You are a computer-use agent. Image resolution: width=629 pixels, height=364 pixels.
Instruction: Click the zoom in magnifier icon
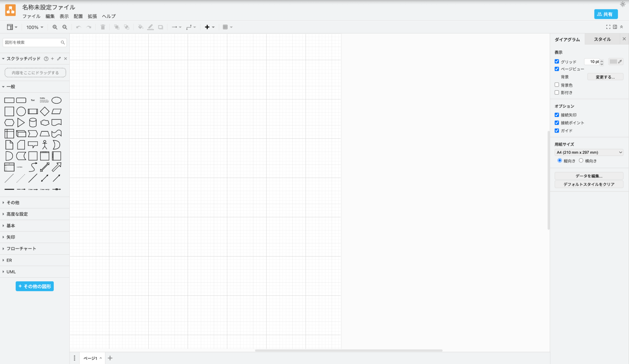[x=55, y=27]
